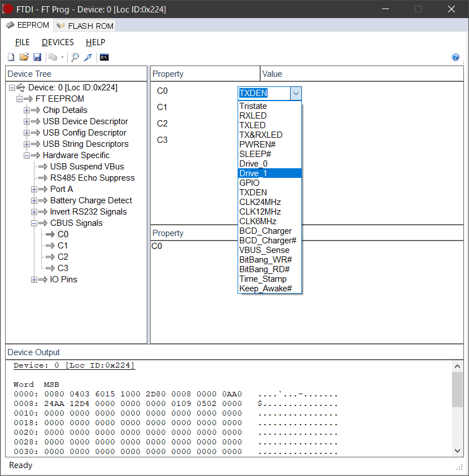Open the DEVICES menu

pyautogui.click(x=58, y=42)
